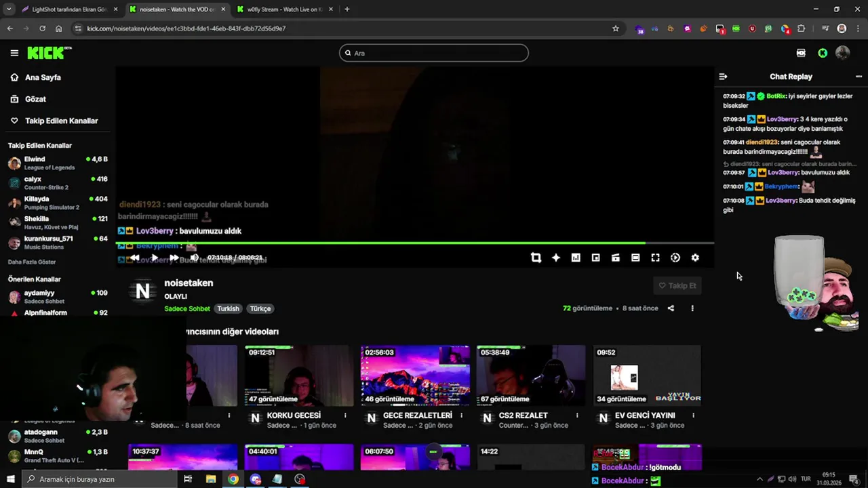Go back with the browser back arrow

9,28
